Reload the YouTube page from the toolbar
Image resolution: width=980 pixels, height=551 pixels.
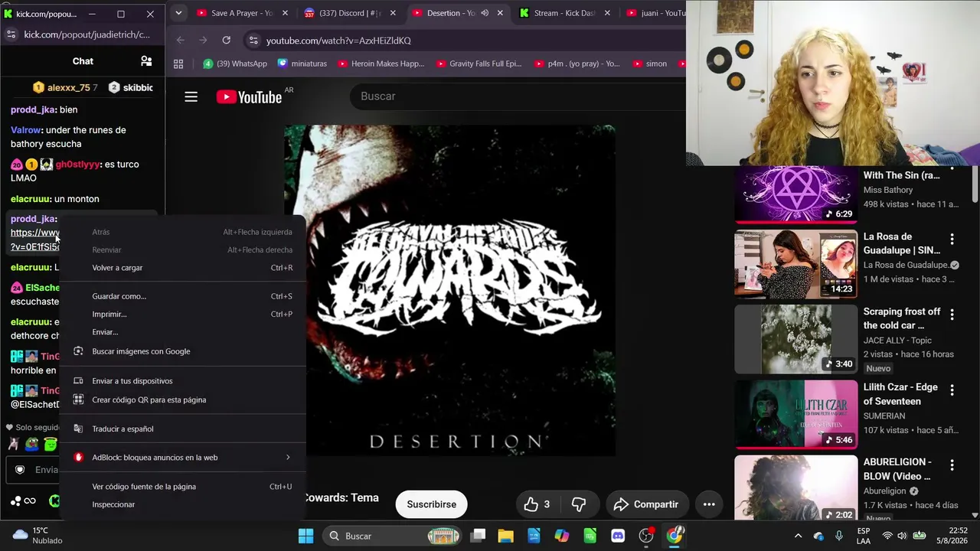tap(227, 41)
